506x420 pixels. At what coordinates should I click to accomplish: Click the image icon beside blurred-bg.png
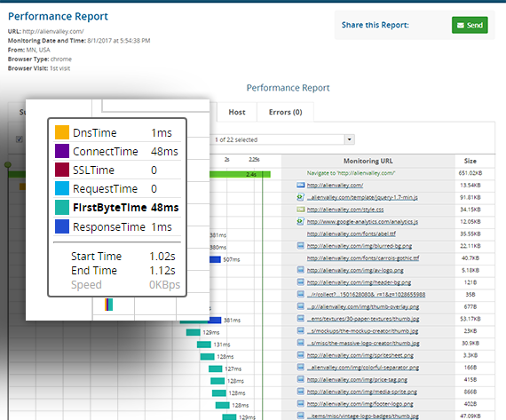(300, 246)
